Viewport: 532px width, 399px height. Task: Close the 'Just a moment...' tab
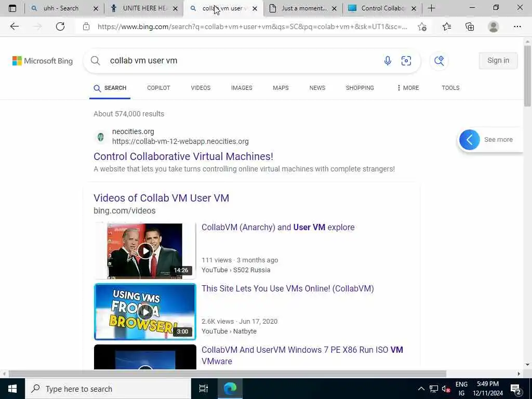coord(334,8)
